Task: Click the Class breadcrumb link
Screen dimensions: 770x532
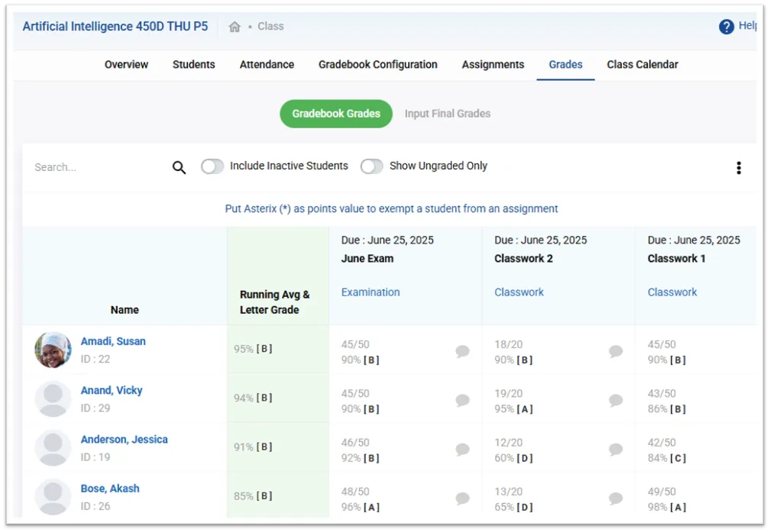Action: [x=270, y=27]
